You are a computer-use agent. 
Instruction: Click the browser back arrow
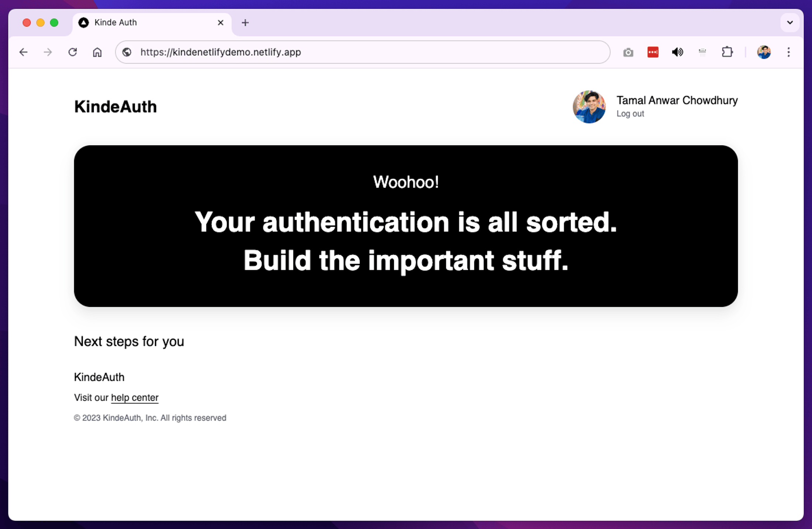click(23, 52)
